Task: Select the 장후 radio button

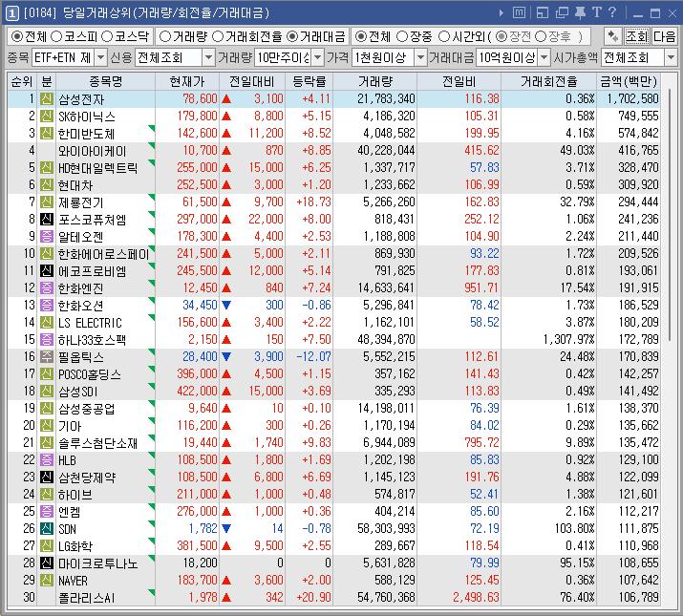Action: point(541,36)
